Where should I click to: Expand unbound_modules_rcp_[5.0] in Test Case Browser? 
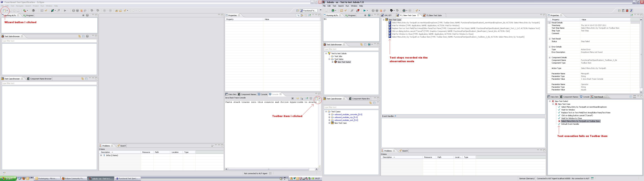(x=329, y=117)
